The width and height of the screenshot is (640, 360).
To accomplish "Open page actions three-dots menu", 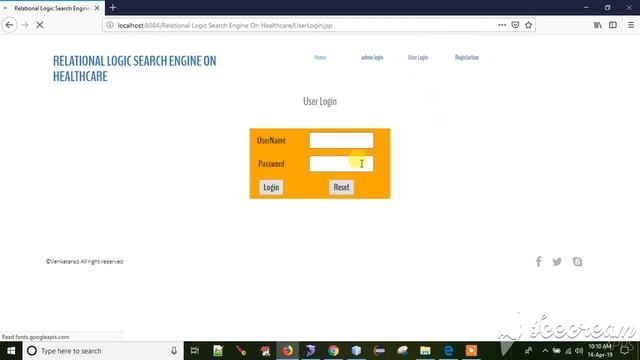I will click(502, 25).
